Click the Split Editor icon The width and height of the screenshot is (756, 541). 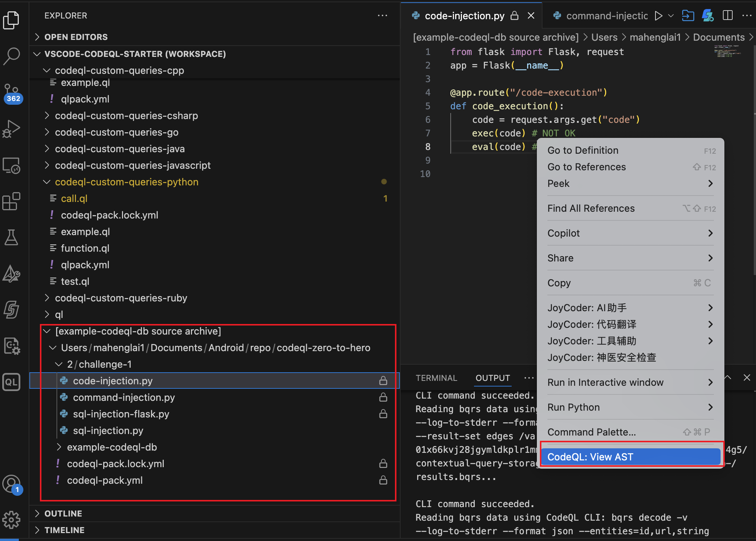point(727,16)
